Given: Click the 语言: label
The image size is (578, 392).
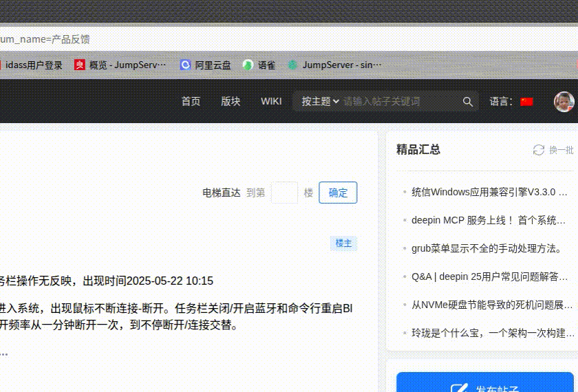Looking at the screenshot, I should [501, 101].
